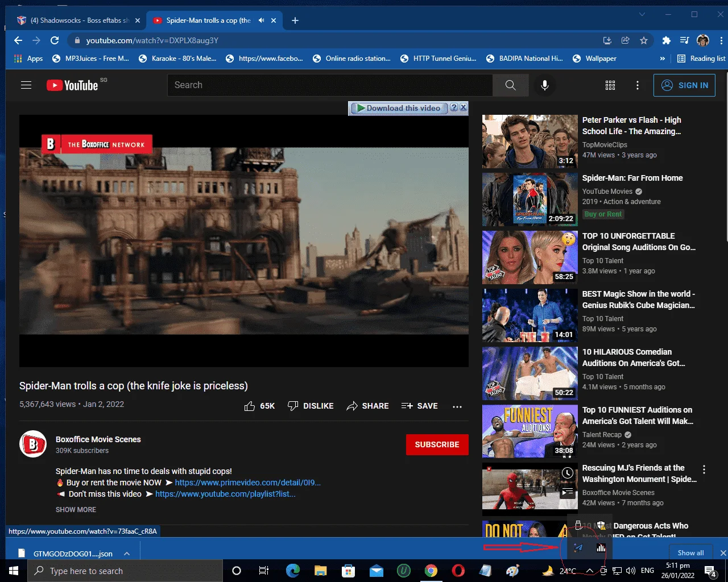The width and height of the screenshot is (728, 582).
Task: Open the youtube.com playlist link in description
Action: pos(225,494)
